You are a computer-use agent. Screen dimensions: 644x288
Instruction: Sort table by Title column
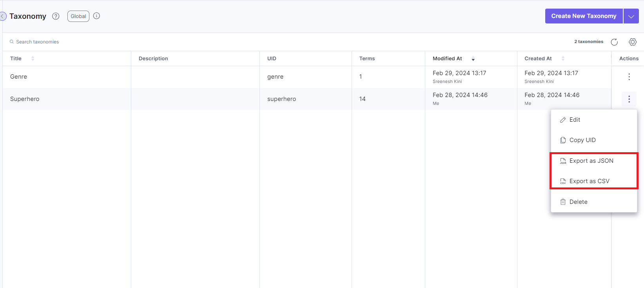(33, 58)
